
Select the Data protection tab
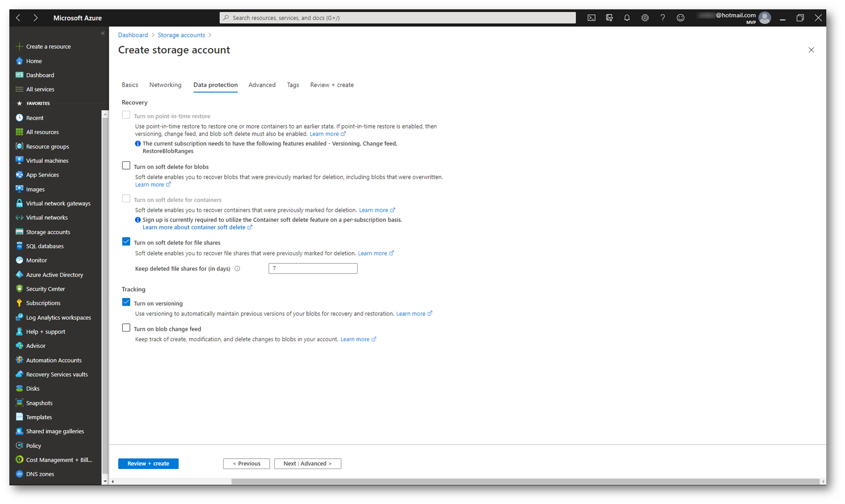click(x=215, y=85)
